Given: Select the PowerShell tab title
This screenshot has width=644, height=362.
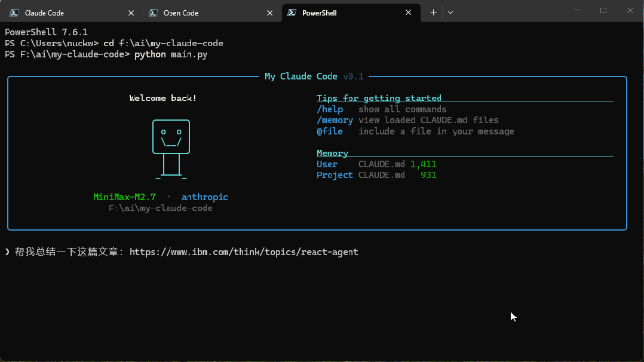Looking at the screenshot, I should (320, 13).
